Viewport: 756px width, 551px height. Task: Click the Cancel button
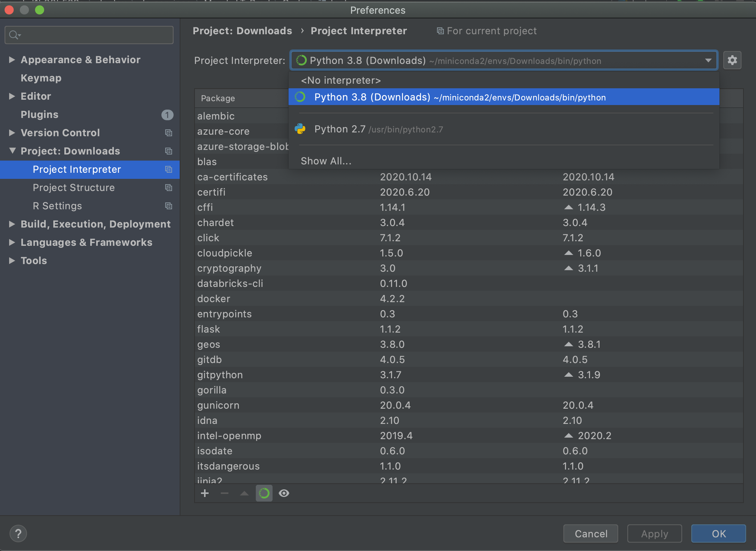(591, 533)
